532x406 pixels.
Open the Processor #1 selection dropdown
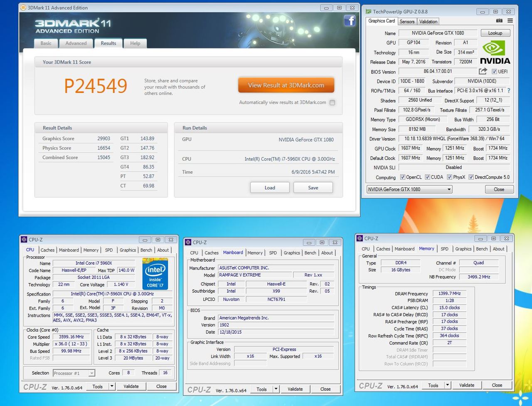pyautogui.click(x=73, y=373)
